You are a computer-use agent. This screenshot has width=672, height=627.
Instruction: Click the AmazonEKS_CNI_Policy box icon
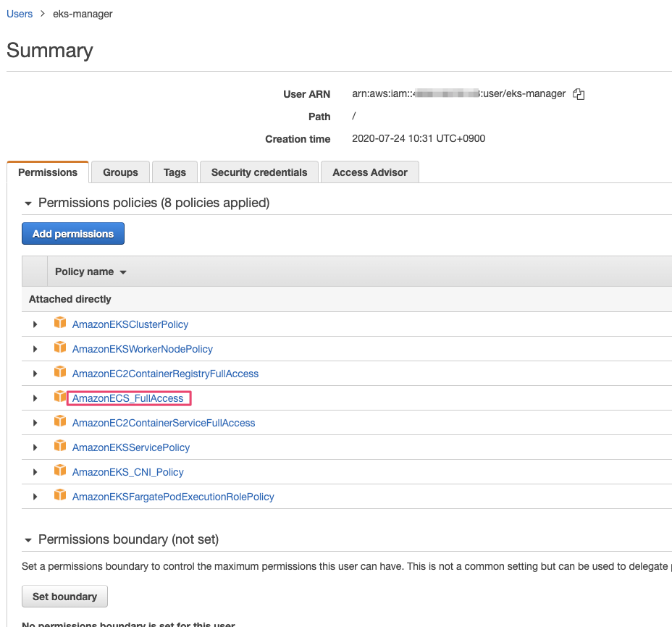(60, 470)
